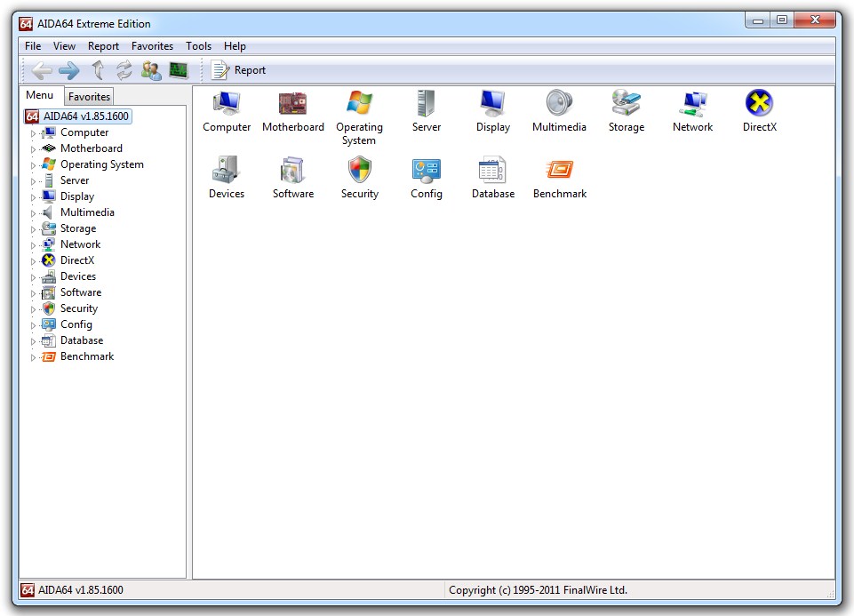Open the Devices icon in main pane

point(227,170)
